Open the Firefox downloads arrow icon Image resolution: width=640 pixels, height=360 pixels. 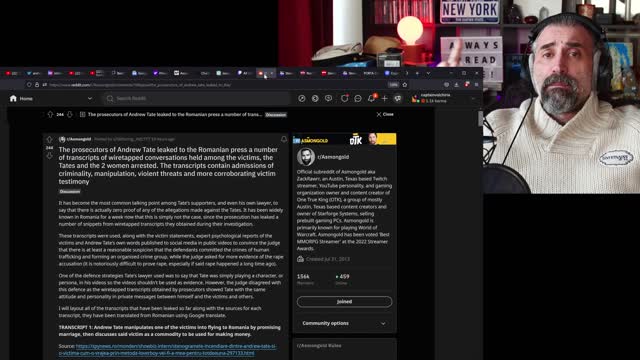(x=456, y=84)
